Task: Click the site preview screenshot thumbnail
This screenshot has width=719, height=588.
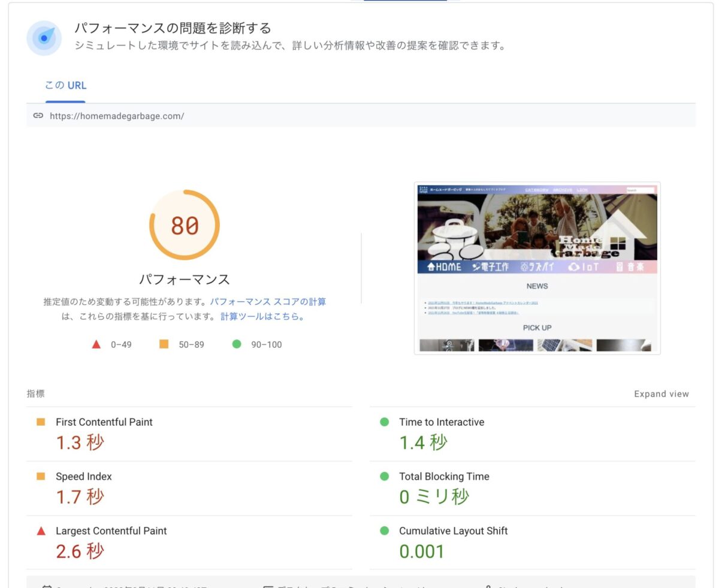Action: [x=537, y=268]
